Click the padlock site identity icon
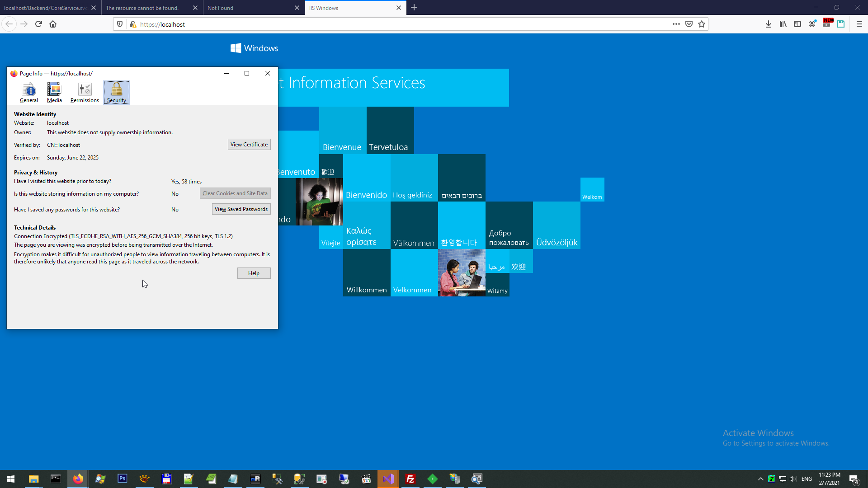The width and height of the screenshot is (868, 488). click(x=133, y=24)
